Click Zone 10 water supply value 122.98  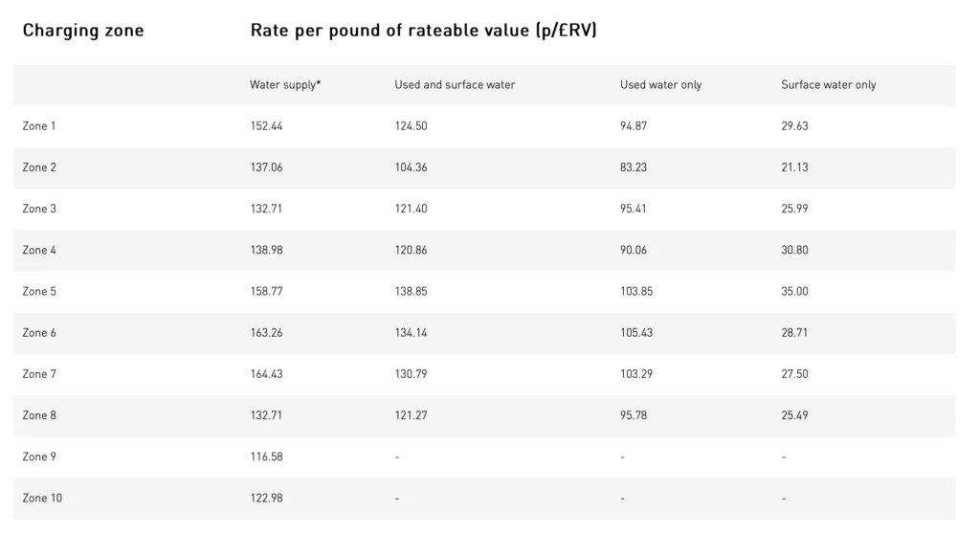tap(266, 497)
